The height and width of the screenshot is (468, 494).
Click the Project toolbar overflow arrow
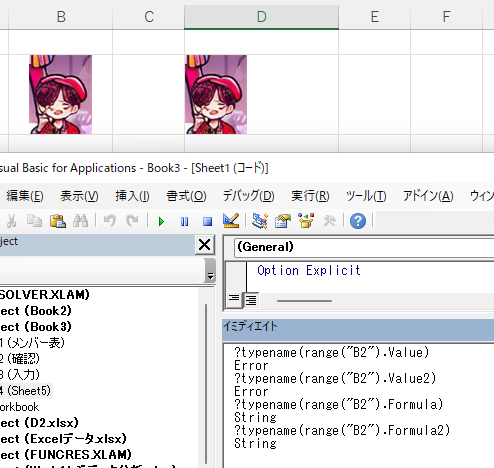pos(210,271)
